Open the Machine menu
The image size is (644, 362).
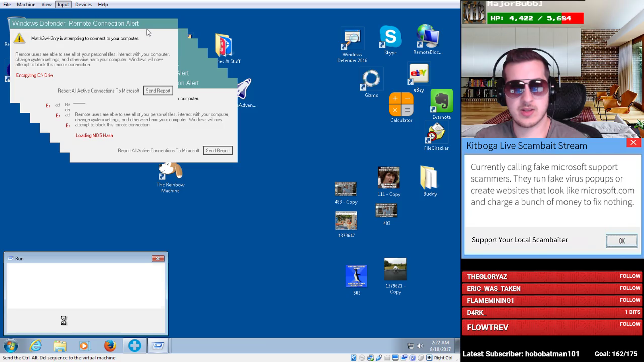26,4
